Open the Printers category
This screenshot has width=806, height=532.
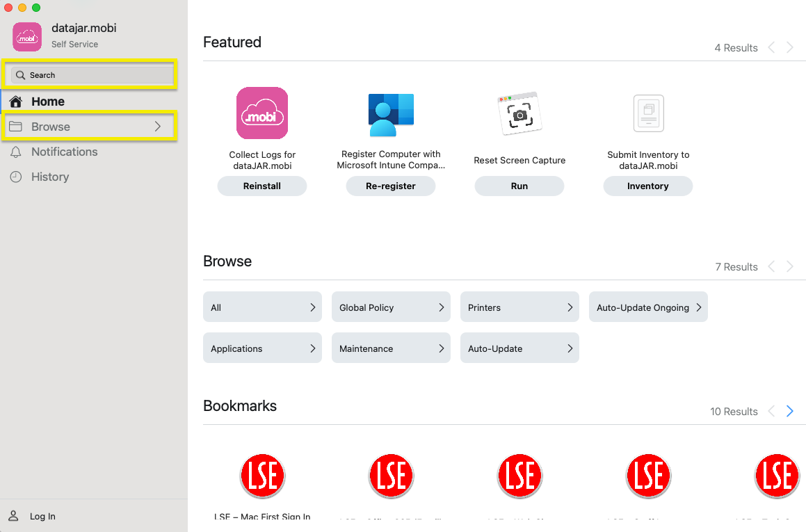click(519, 307)
